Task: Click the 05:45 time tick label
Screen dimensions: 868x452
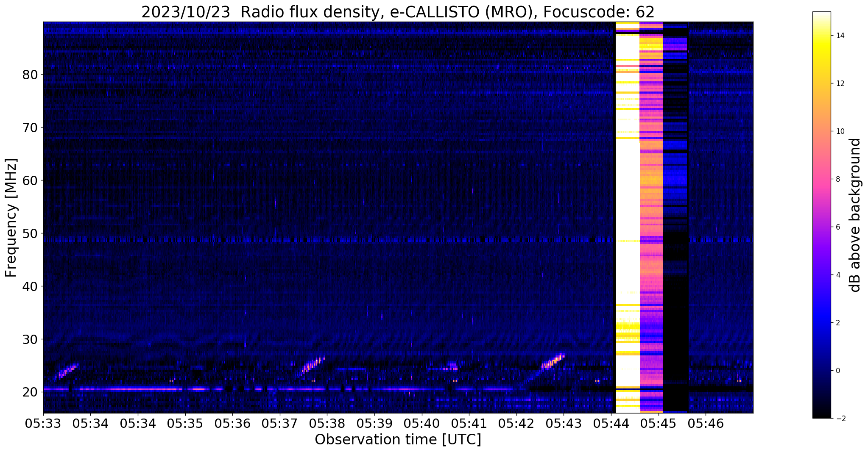Action: pyautogui.click(x=659, y=424)
